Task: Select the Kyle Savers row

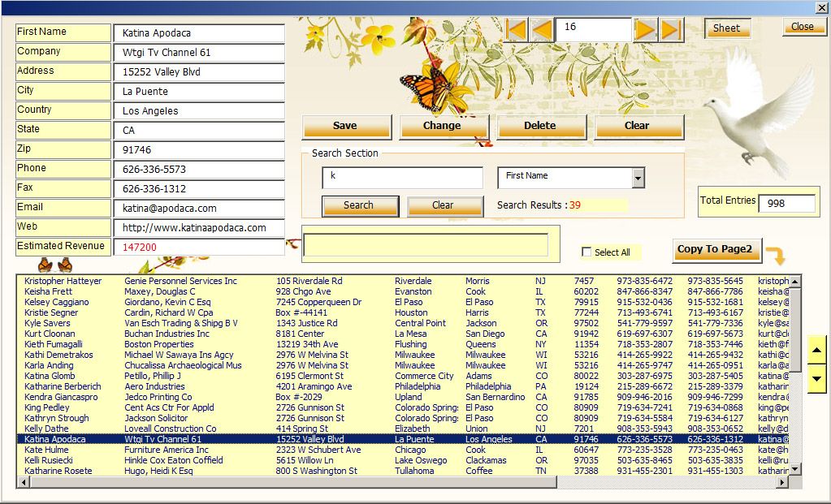Action: pyautogui.click(x=403, y=324)
